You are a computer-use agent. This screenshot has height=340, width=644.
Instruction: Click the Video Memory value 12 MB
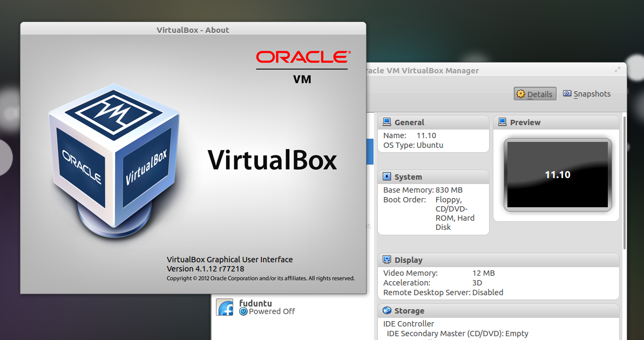pyautogui.click(x=484, y=273)
